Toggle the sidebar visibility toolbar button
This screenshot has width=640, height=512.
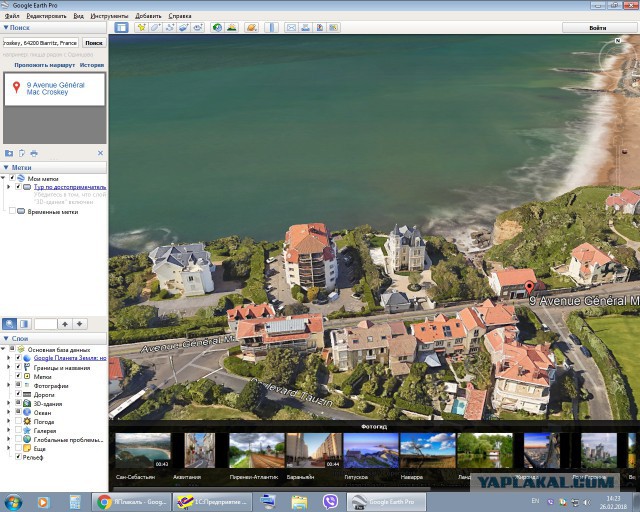pos(121,27)
